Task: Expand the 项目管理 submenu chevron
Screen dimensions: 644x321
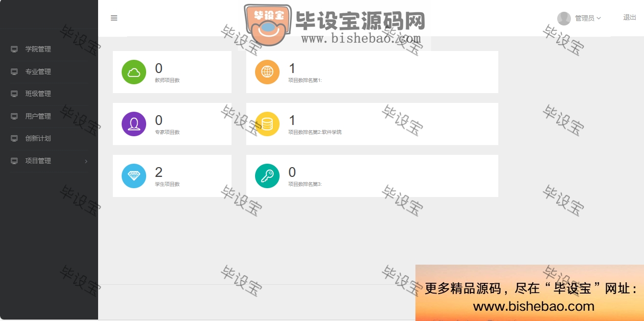Action: [86, 161]
